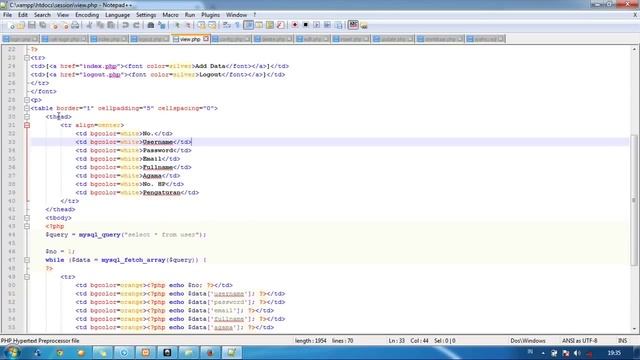Collapse the while-loop fold marker at line 47

coord(27,260)
